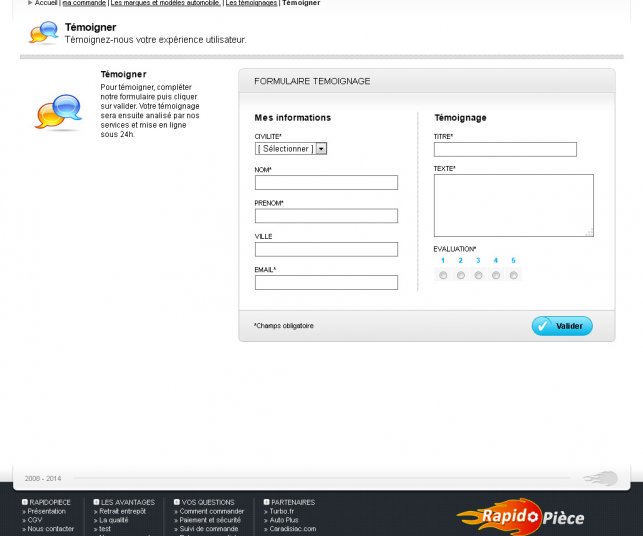643x536 pixels.
Task: Open Retrait entrepôt footer link
Action: click(x=122, y=511)
